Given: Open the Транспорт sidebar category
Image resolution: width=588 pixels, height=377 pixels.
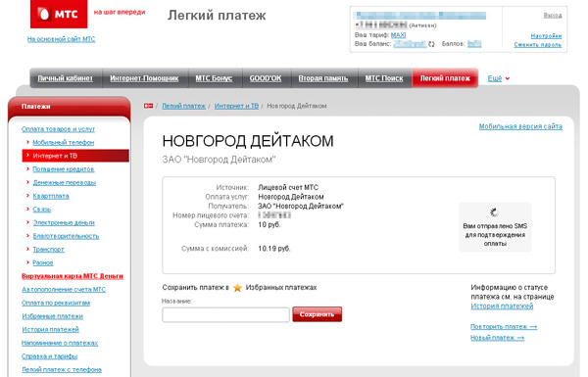Looking at the screenshot, I should coord(48,249).
